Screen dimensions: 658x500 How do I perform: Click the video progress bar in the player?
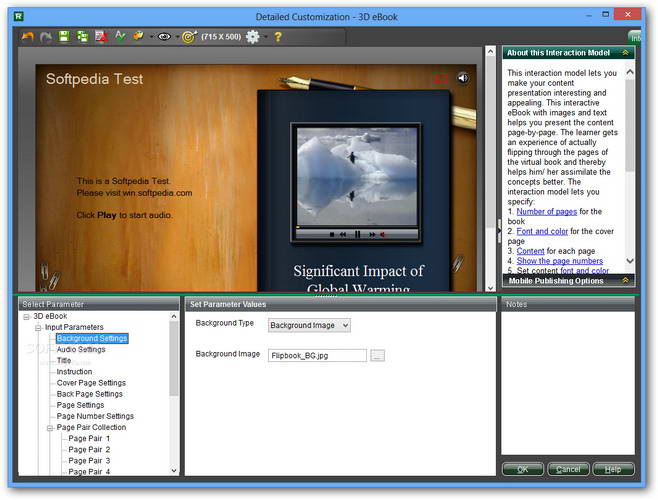pos(355,225)
